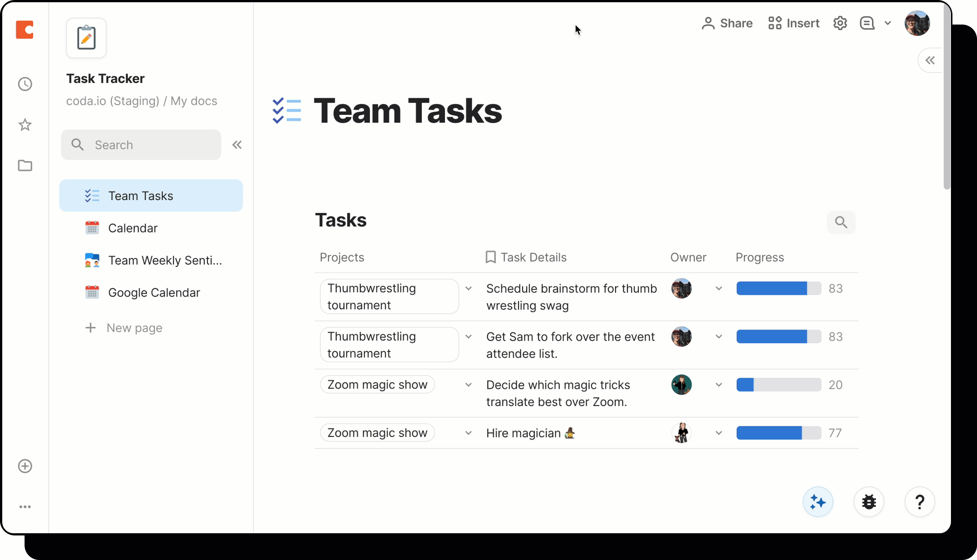Switch to Google Calendar page

[154, 293]
